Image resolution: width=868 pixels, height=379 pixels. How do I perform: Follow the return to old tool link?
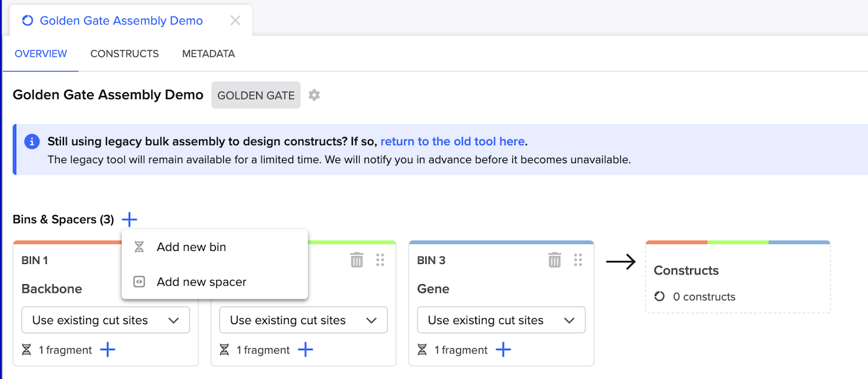[452, 142]
